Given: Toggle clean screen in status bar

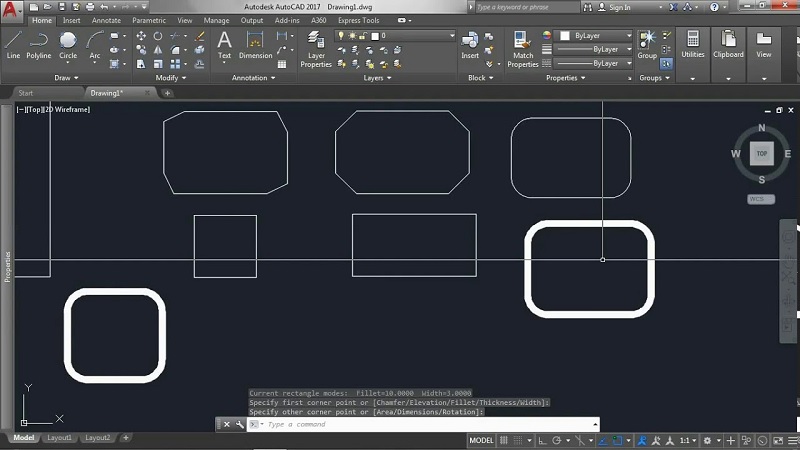Looking at the screenshot, I should (778, 440).
